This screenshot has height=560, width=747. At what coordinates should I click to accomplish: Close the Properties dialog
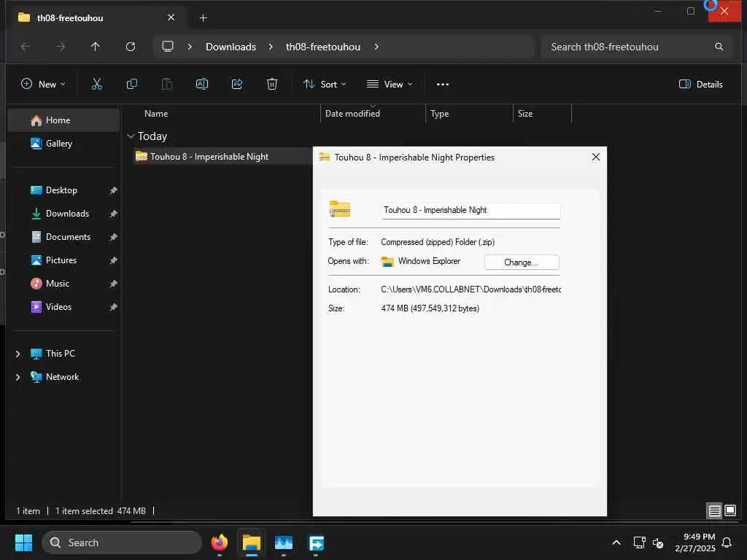pyautogui.click(x=595, y=157)
